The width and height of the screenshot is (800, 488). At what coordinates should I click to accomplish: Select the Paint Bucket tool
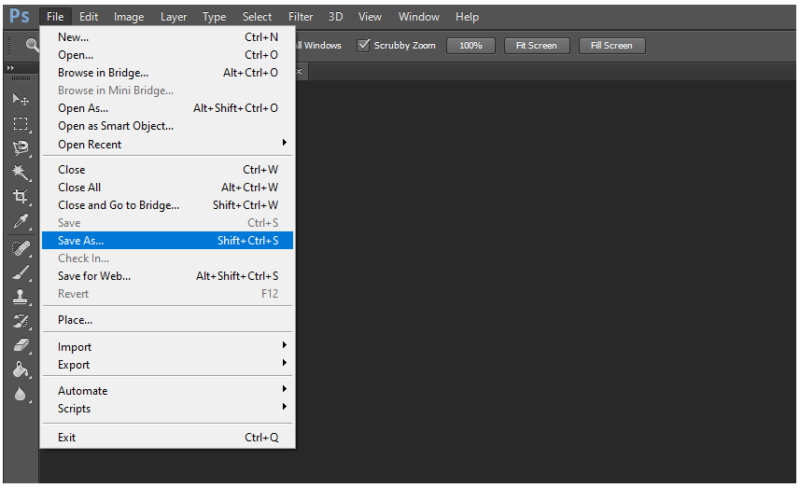20,370
